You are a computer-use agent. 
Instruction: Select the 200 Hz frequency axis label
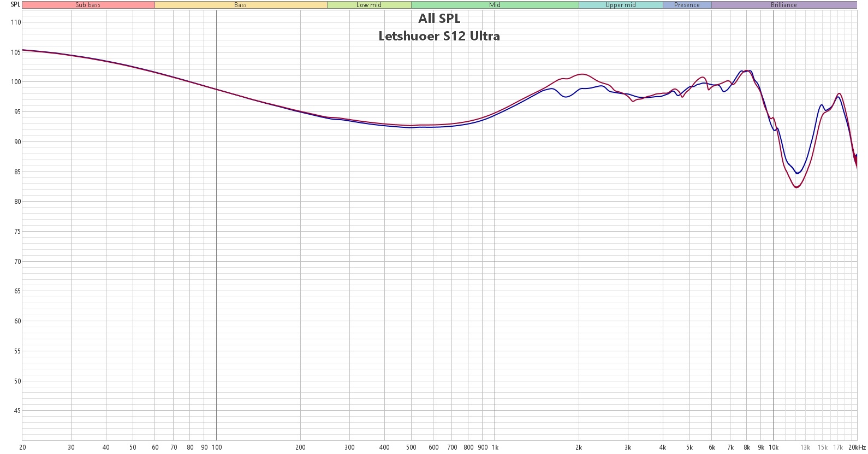(300, 447)
